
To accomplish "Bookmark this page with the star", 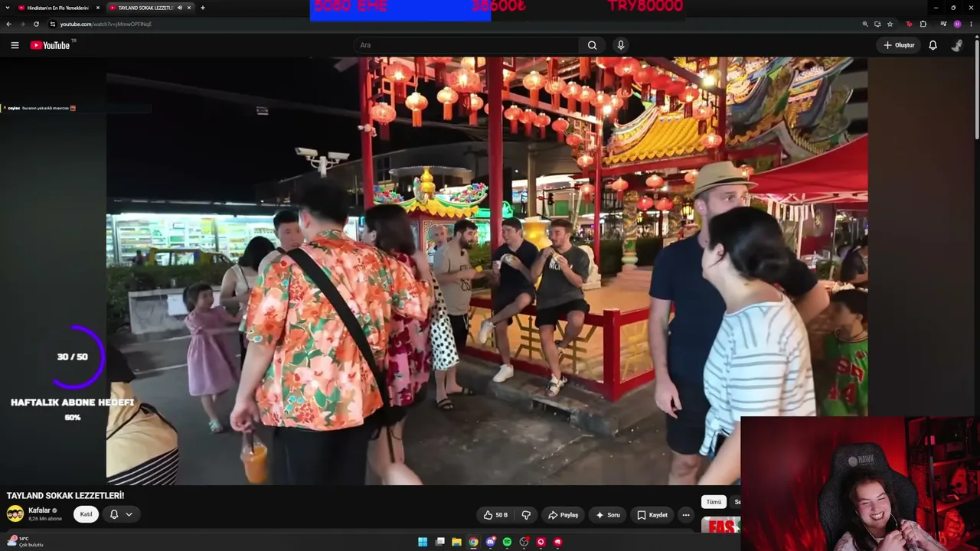I will pos(890,24).
